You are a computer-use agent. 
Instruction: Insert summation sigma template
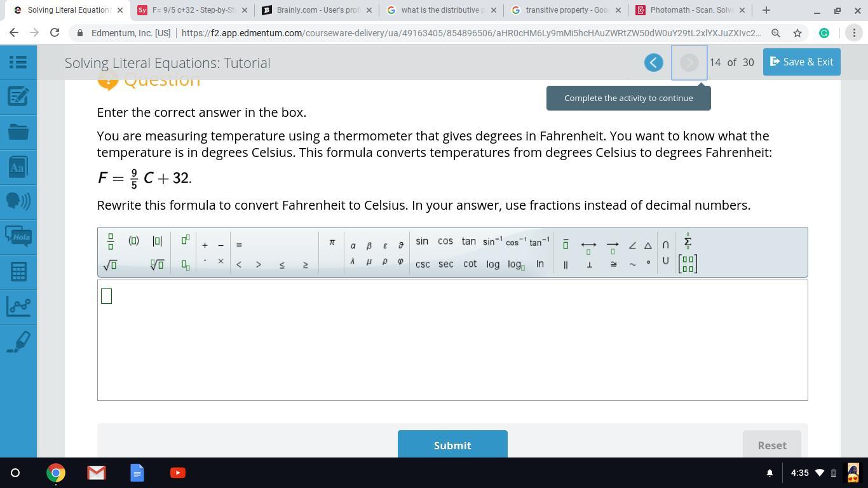tap(688, 241)
